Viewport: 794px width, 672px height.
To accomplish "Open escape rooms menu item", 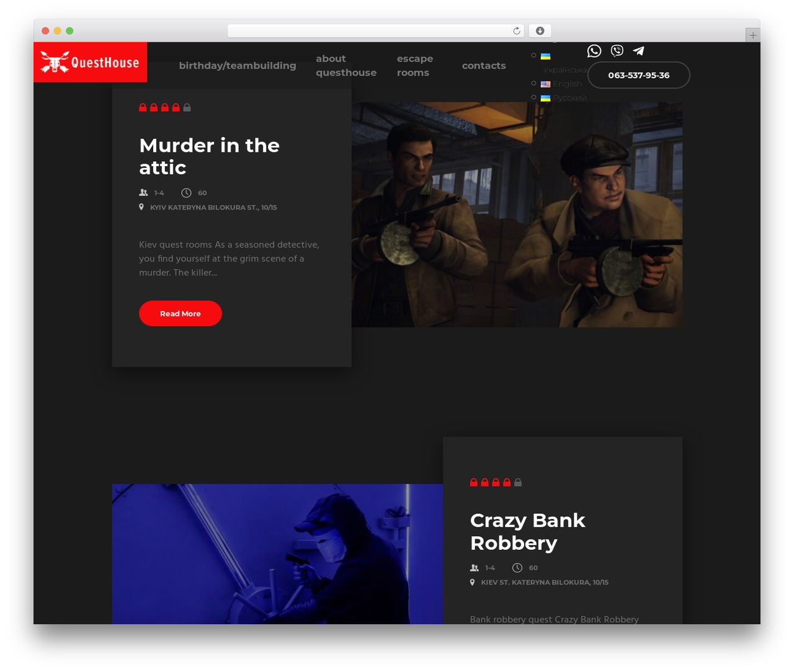I will tap(415, 66).
